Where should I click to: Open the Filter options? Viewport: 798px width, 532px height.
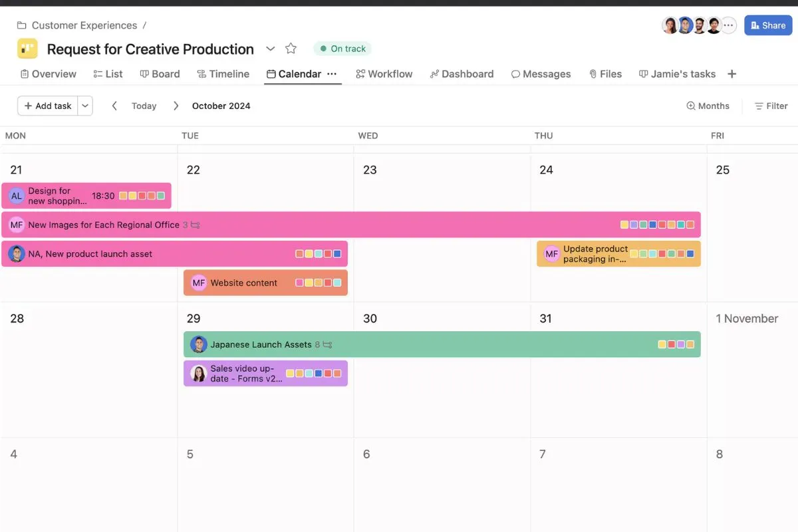771,106
